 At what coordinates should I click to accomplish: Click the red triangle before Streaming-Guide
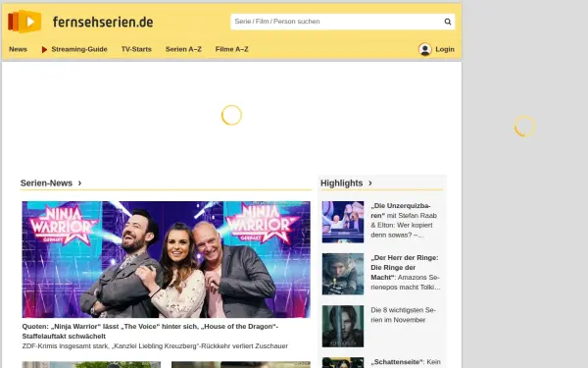coord(44,49)
